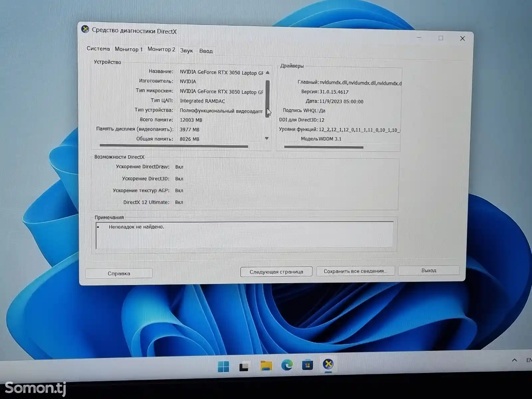
Task: Click the Integrated RAMDAC value
Action: (x=202, y=101)
